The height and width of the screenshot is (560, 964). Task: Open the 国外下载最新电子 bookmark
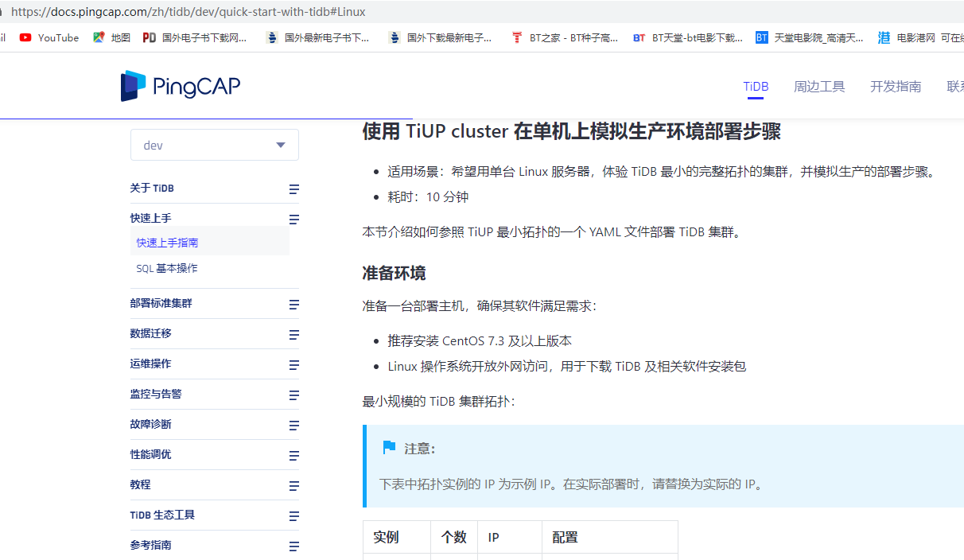tap(441, 37)
